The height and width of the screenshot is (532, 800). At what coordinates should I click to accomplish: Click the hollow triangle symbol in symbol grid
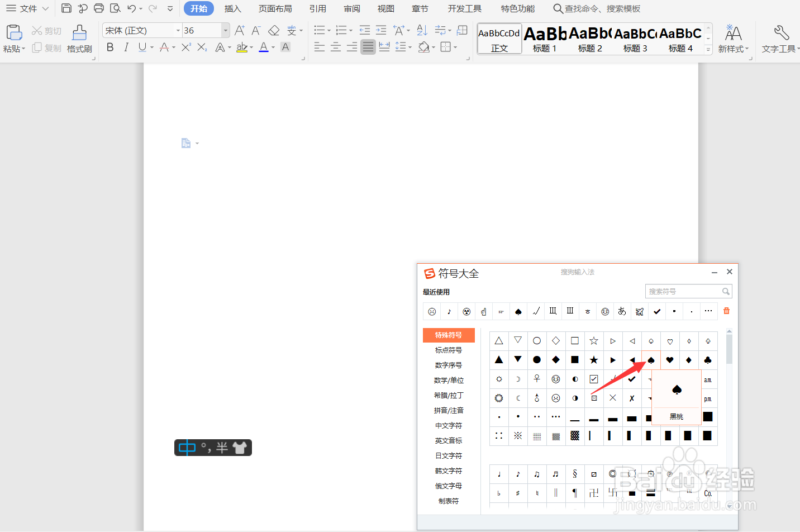[x=499, y=341]
